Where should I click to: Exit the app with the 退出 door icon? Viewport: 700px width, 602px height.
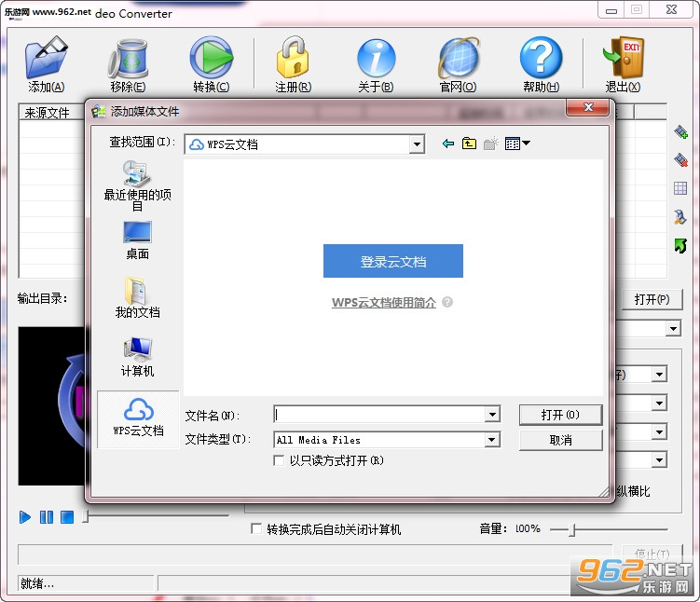624,58
